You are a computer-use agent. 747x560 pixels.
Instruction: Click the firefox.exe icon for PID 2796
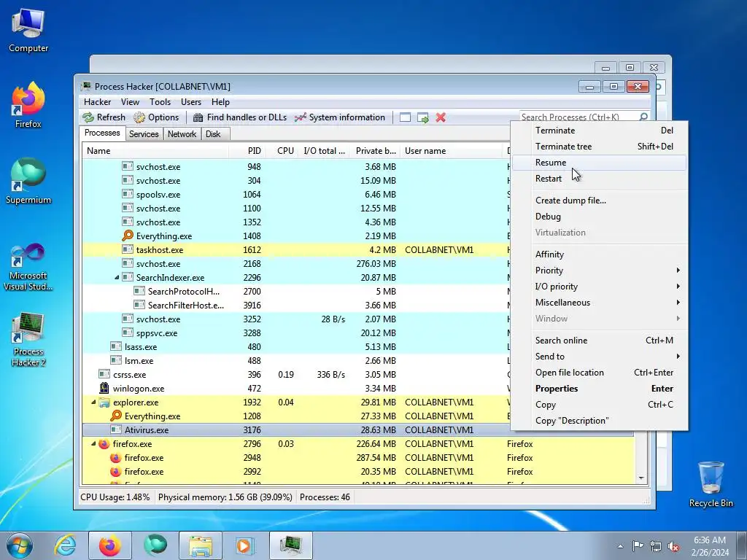(104, 444)
